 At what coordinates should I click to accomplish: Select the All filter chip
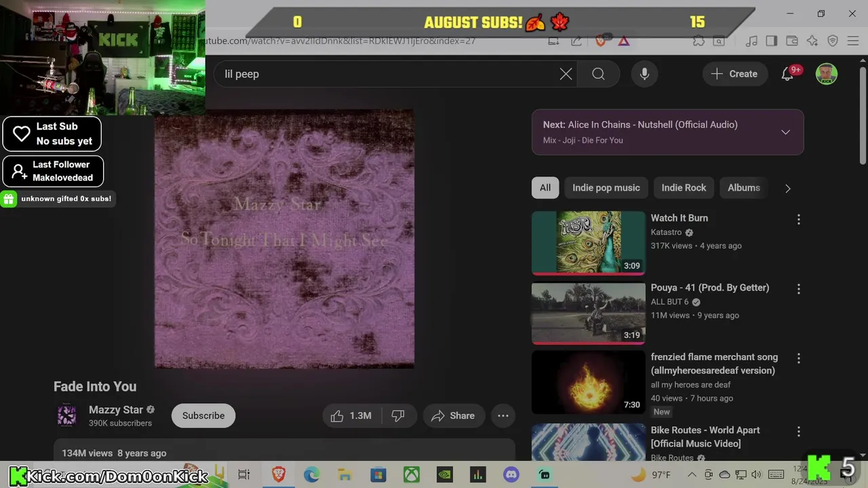point(545,188)
